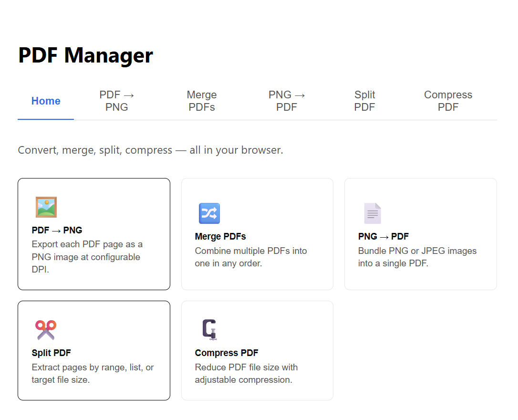Click 'Export each PDF page' card description
This screenshot has height=420, width=518.
pyautogui.click(x=87, y=257)
